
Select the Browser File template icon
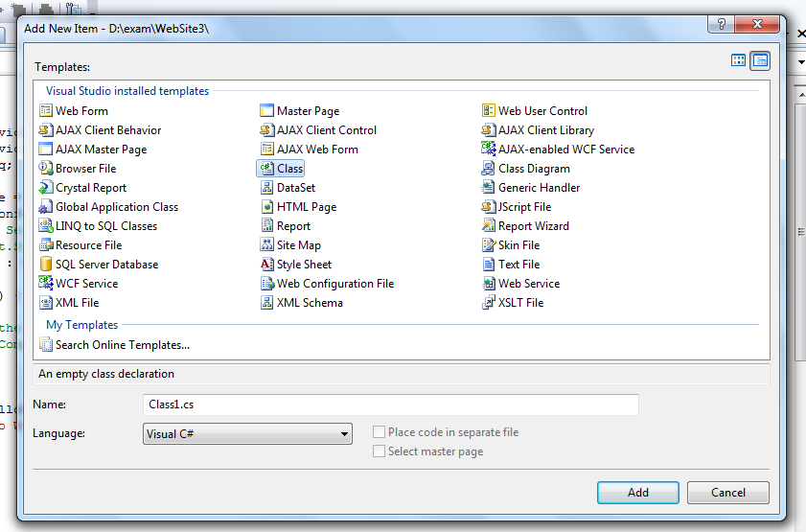46,168
